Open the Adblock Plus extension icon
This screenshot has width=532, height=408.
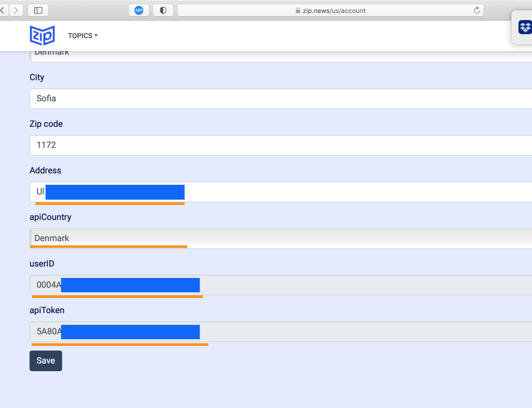[139, 10]
